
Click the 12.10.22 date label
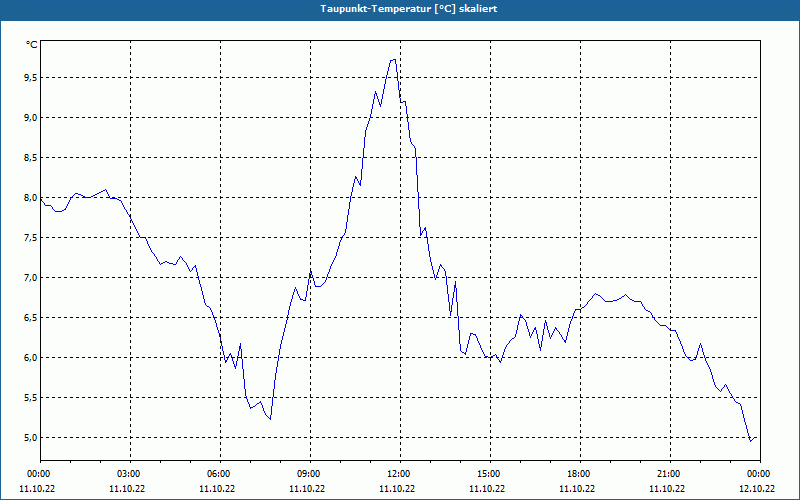click(x=757, y=488)
